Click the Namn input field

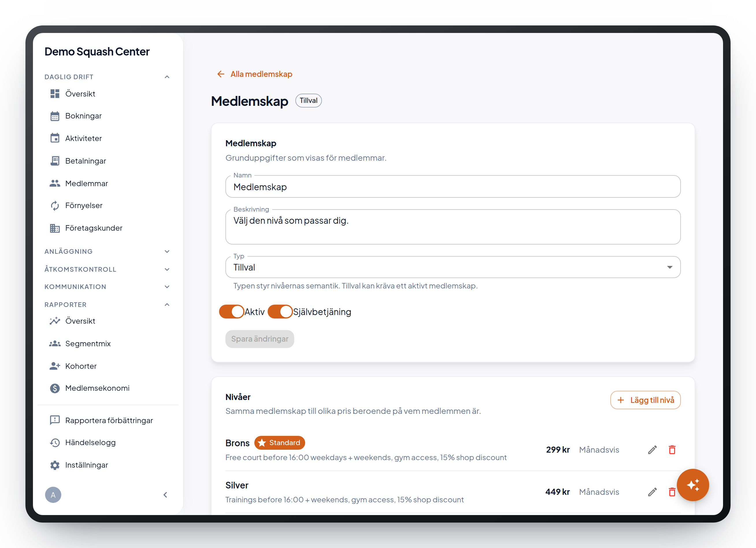(x=453, y=187)
